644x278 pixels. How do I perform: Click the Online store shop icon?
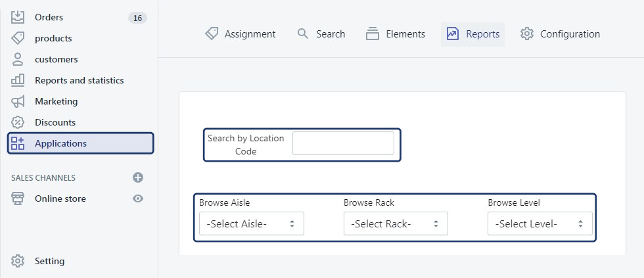click(x=18, y=198)
